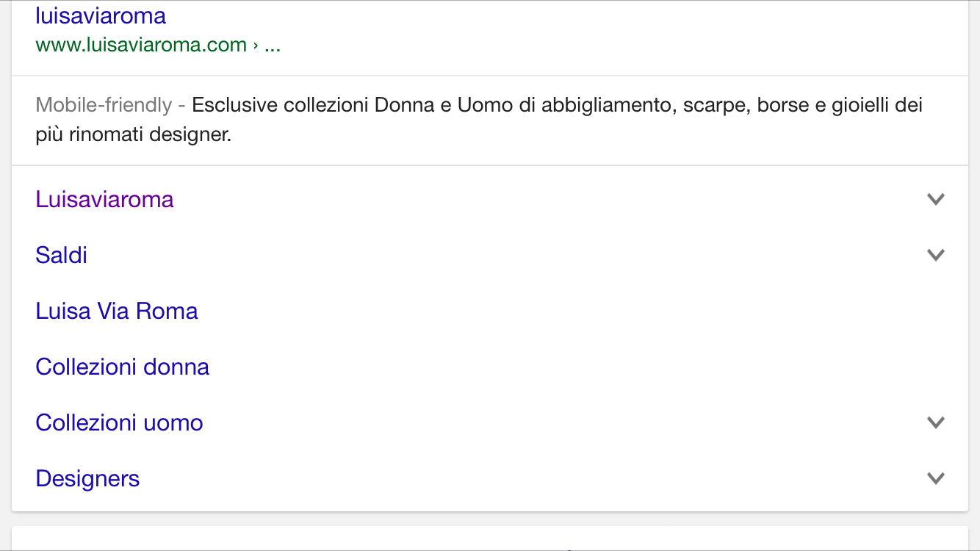The height and width of the screenshot is (551, 980).
Task: Open the purple Luisaviaroma sitelink
Action: pyautogui.click(x=104, y=199)
